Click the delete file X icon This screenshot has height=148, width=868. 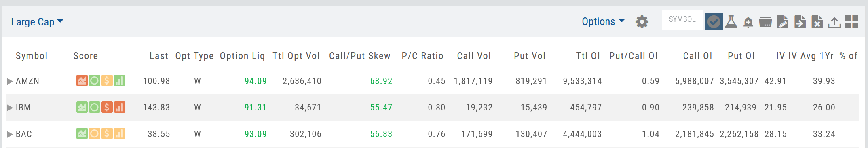tap(817, 22)
